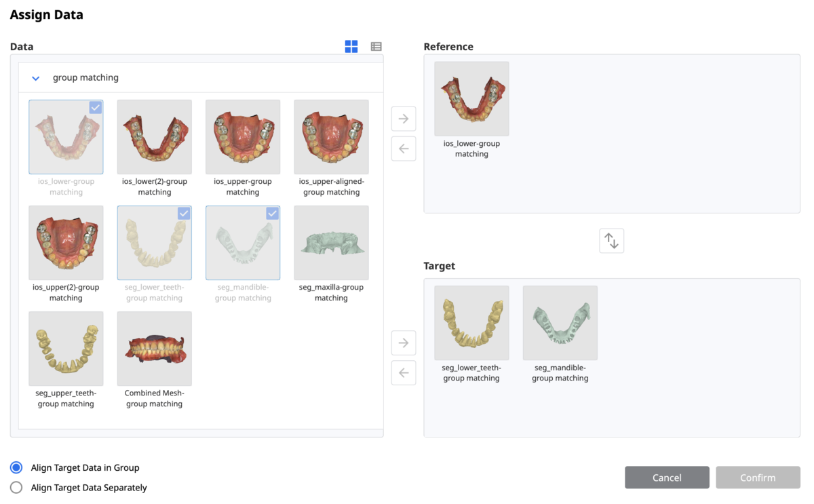Click left arrow to remove Reference data
Screen dimensions: 814x504
(404, 149)
